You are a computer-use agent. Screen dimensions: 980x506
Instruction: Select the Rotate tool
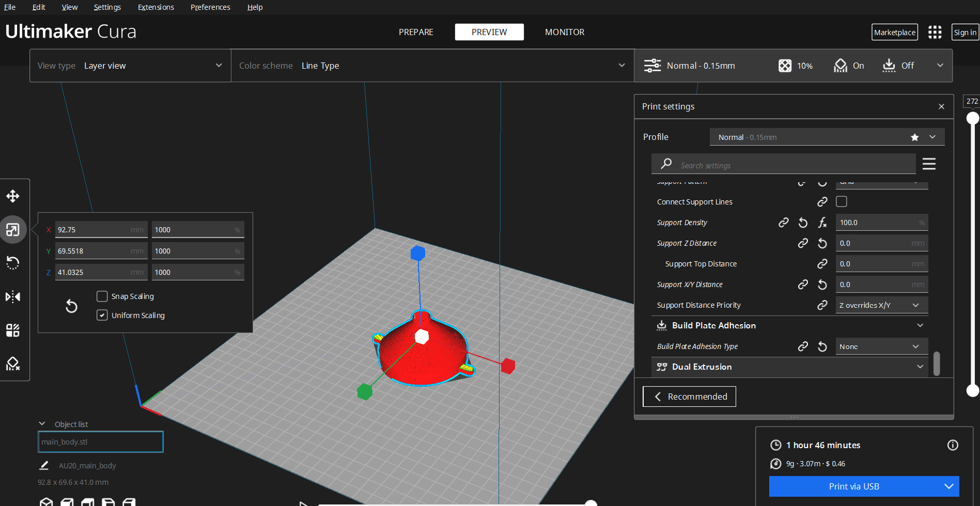13,263
